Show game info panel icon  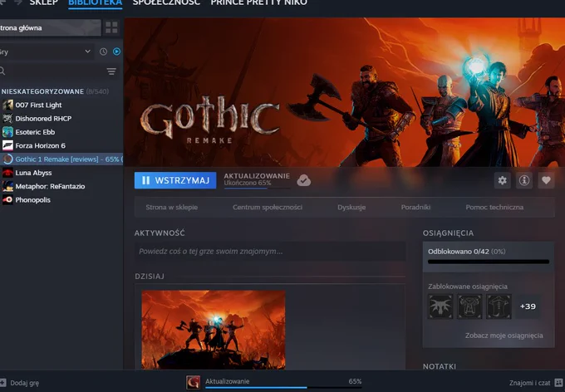[524, 180]
